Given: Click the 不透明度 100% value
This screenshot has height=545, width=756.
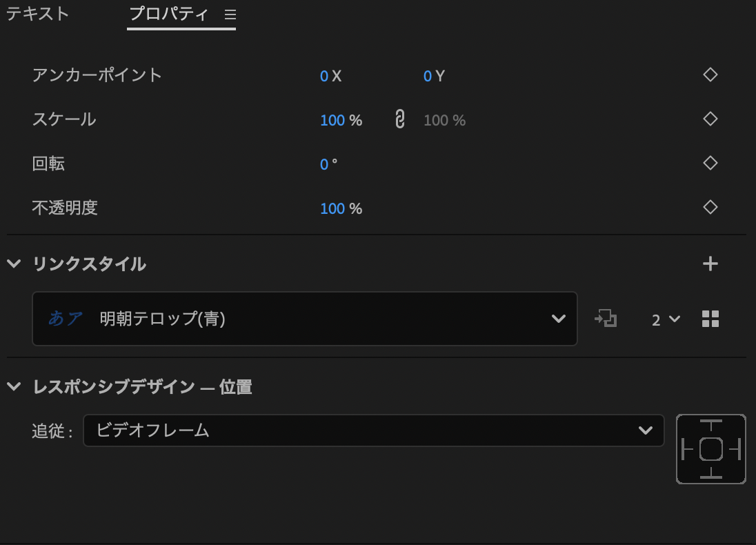Looking at the screenshot, I should click(x=332, y=208).
